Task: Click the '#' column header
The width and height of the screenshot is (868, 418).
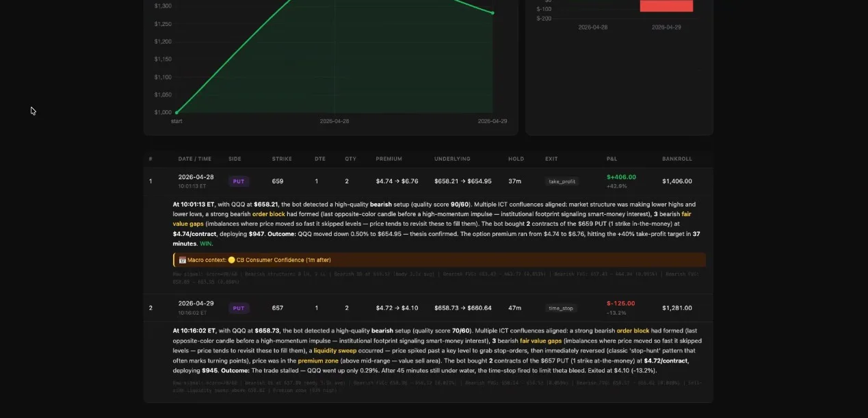Action: pyautogui.click(x=150, y=159)
